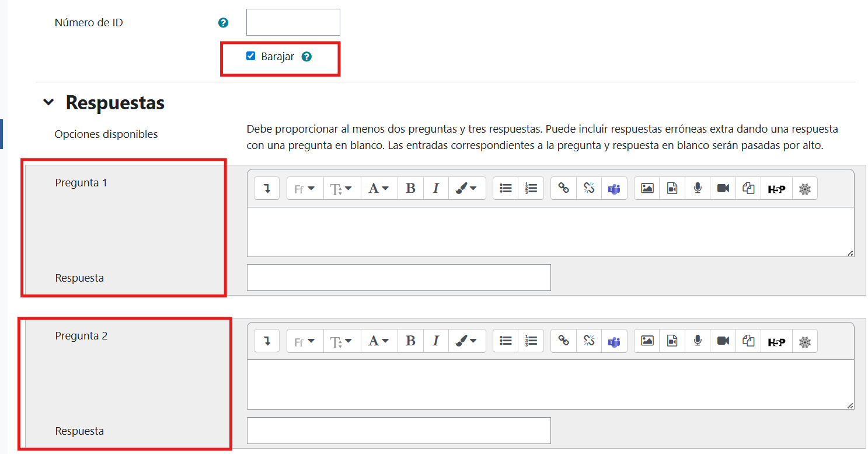Viewport: 868px width, 454px height.
Task: Remove link in Pregunta 2 editor
Action: (x=588, y=341)
